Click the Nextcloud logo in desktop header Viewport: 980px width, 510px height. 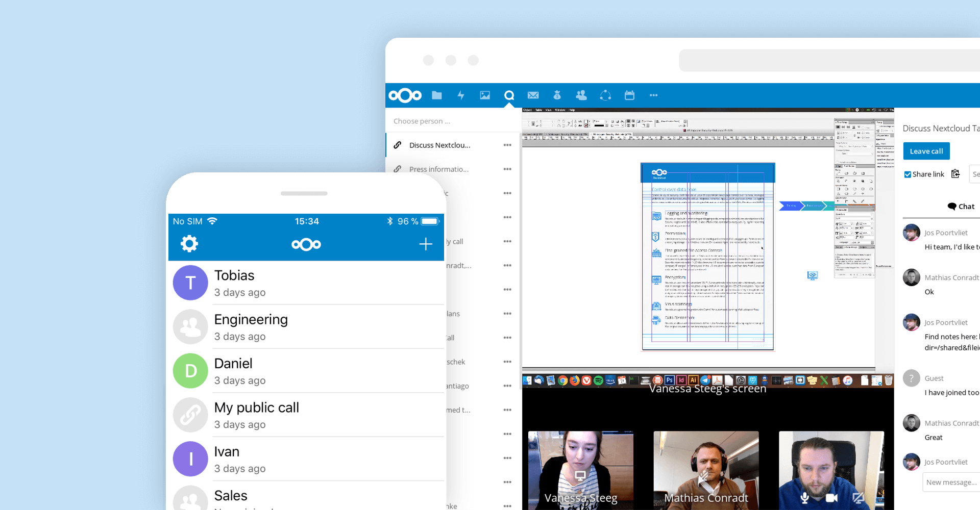(405, 95)
